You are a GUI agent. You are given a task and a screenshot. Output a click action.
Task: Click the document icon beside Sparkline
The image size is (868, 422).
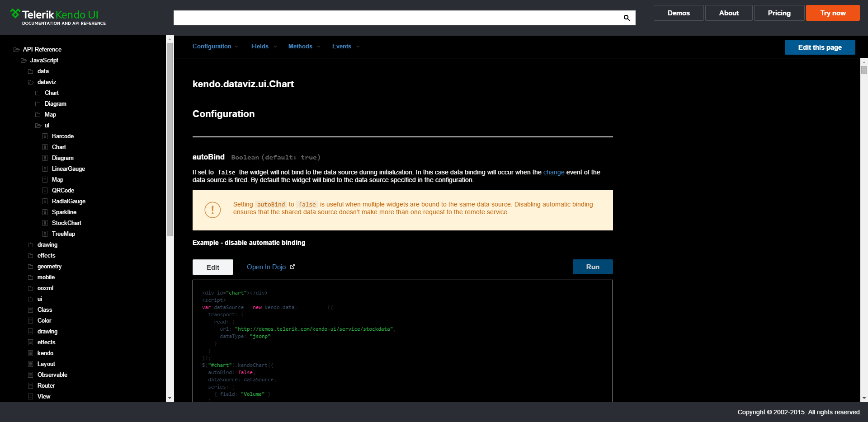(45, 212)
